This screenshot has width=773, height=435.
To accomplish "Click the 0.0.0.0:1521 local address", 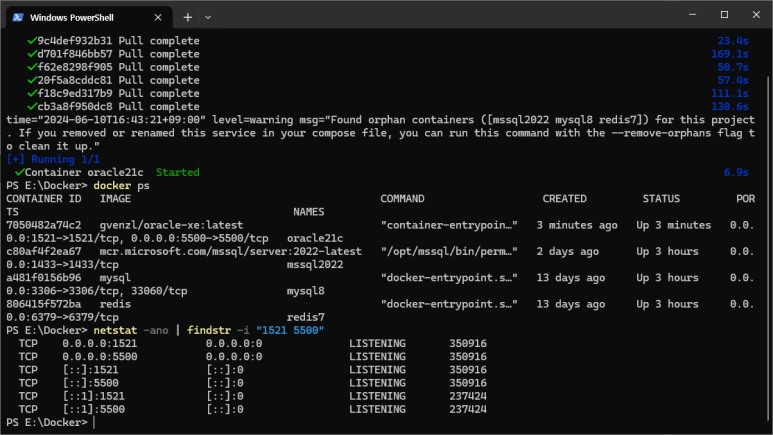I will point(100,344).
